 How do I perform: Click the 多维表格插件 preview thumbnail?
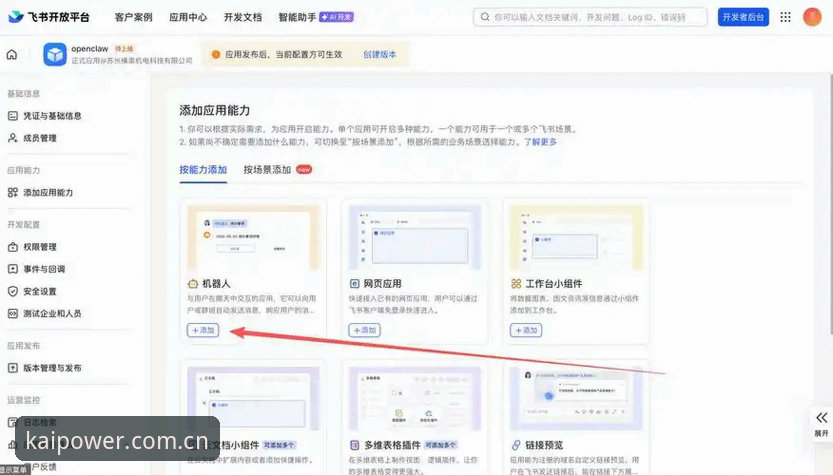tap(415, 398)
